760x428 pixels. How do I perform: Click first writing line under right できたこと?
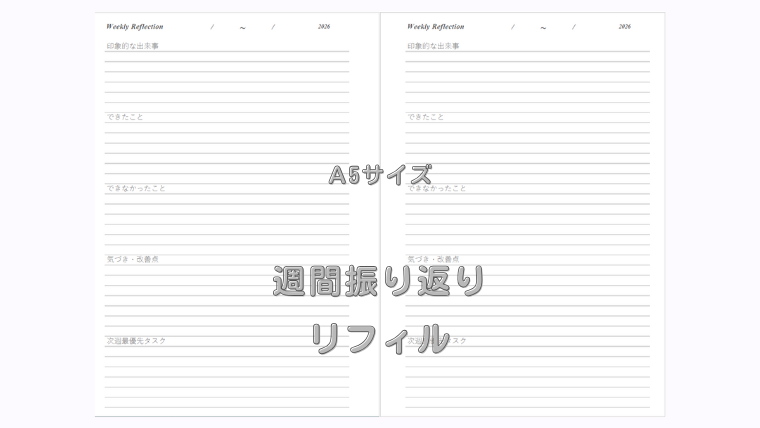click(x=527, y=132)
